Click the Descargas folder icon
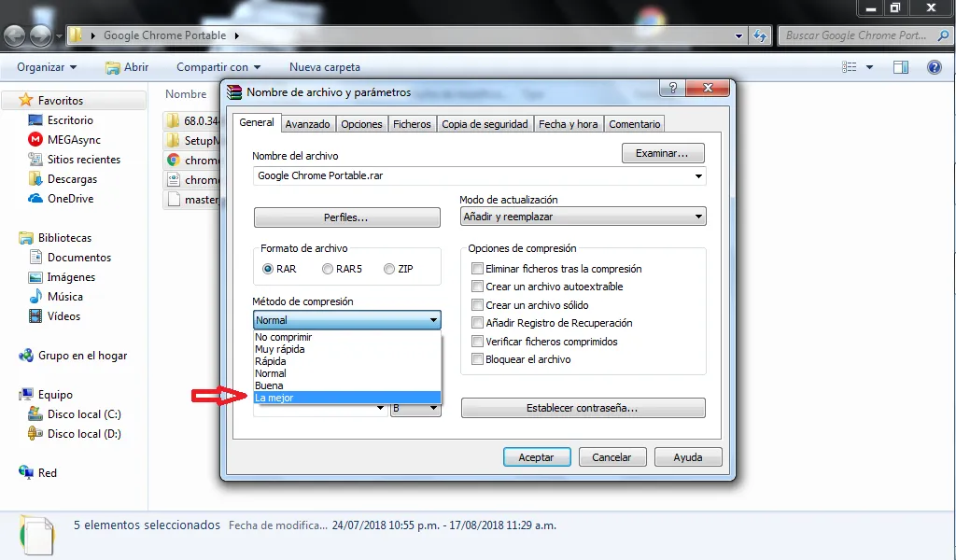 pyautogui.click(x=35, y=178)
